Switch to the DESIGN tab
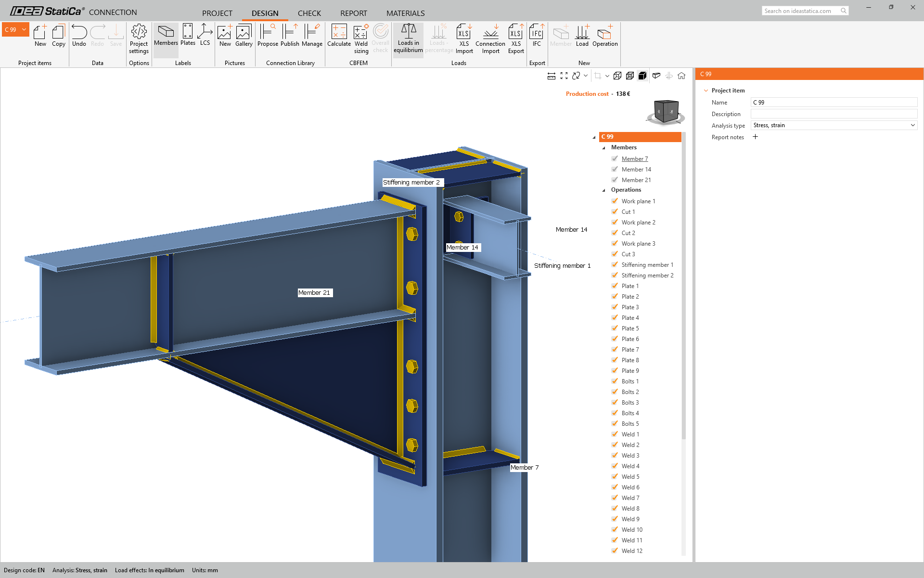 coord(265,13)
